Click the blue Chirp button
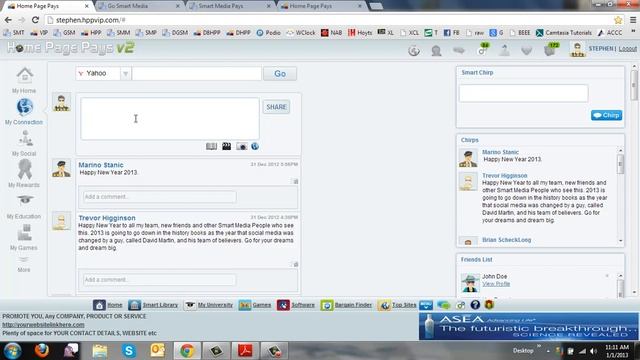This screenshot has width=640, height=360. (607, 115)
